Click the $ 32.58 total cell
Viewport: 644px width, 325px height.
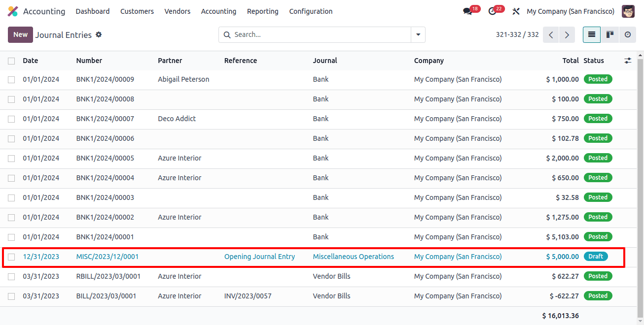(x=568, y=197)
